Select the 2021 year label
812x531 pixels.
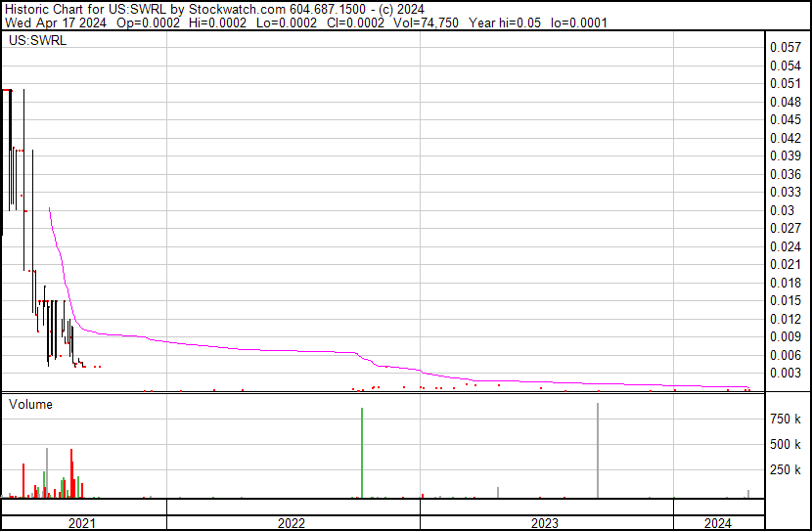(82, 523)
